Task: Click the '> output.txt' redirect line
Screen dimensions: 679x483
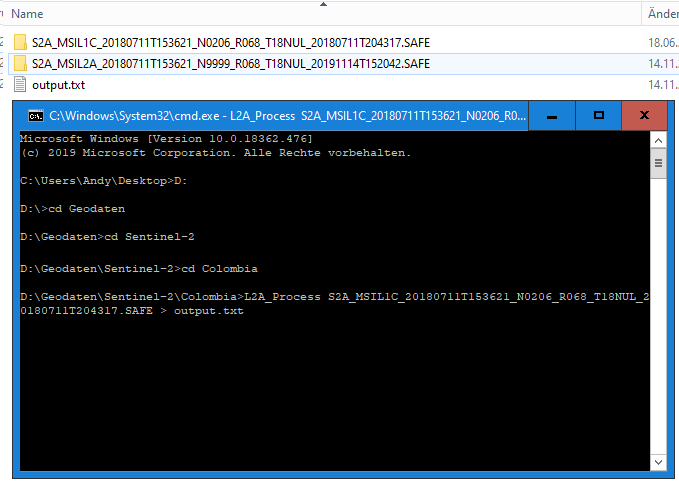Action: 132,311
